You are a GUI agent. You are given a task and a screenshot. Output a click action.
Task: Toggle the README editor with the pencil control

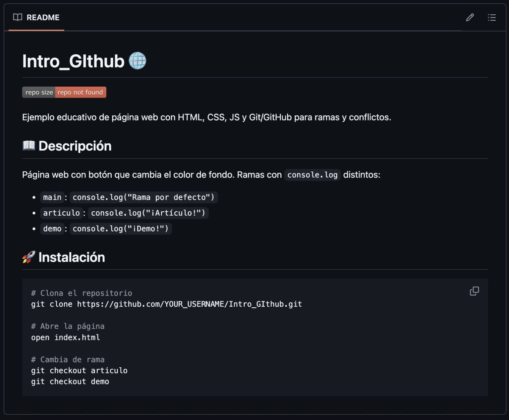click(x=470, y=18)
